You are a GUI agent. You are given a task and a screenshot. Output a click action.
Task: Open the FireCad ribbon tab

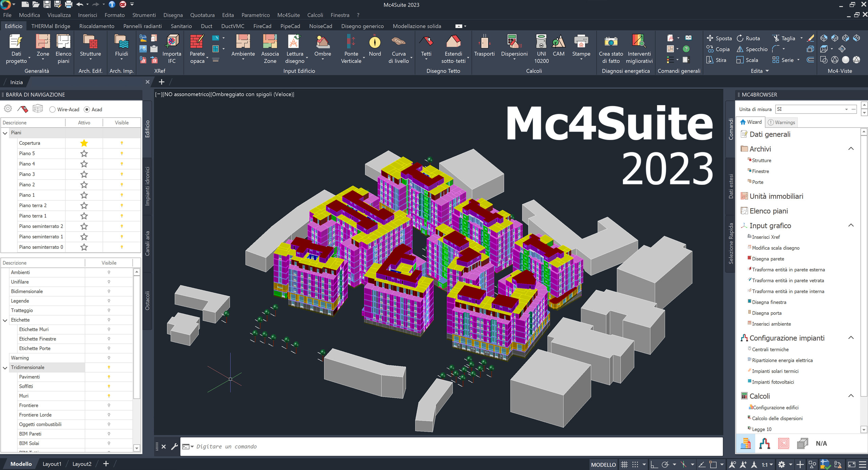pos(262,26)
